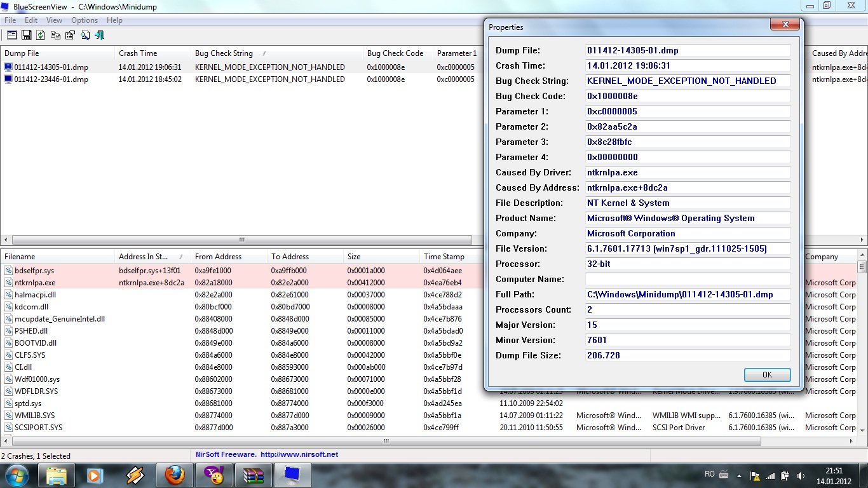The width and height of the screenshot is (868, 488).
Task: Click the sptd.sys file icon
Action: coord(8,403)
